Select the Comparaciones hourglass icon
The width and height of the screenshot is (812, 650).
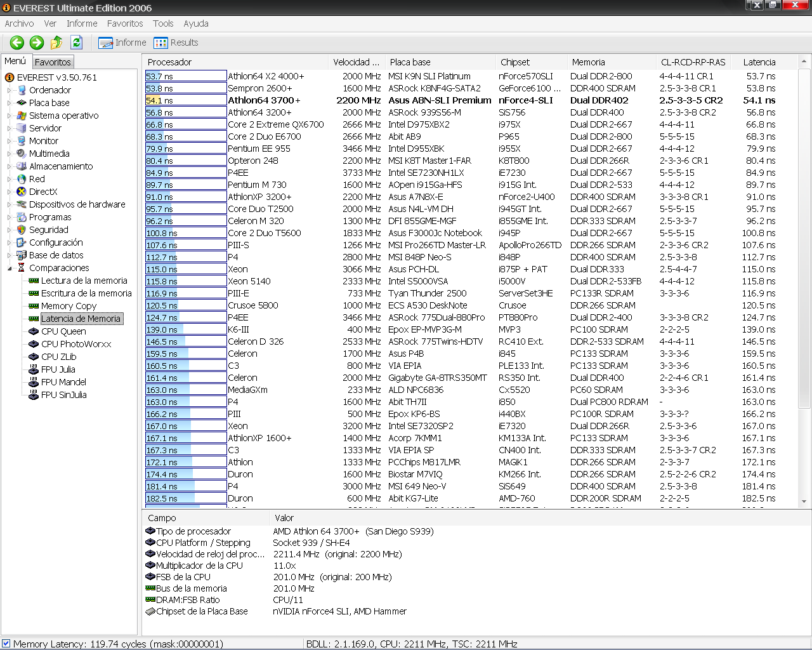tap(22, 268)
